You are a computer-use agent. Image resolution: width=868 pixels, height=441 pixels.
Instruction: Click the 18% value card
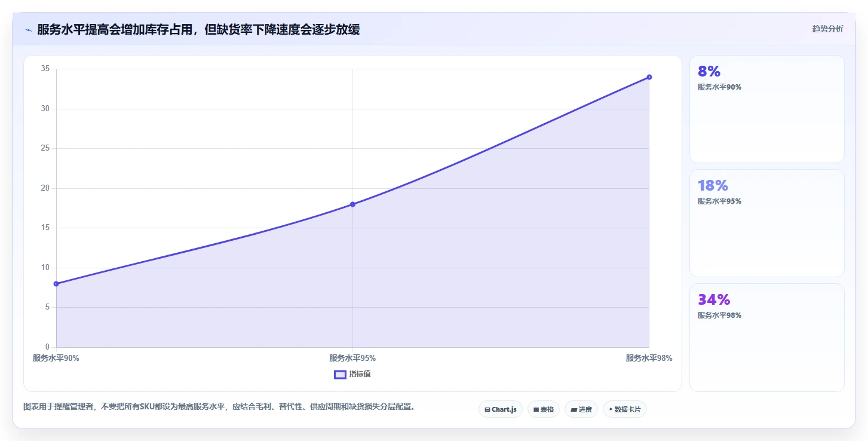click(x=767, y=223)
